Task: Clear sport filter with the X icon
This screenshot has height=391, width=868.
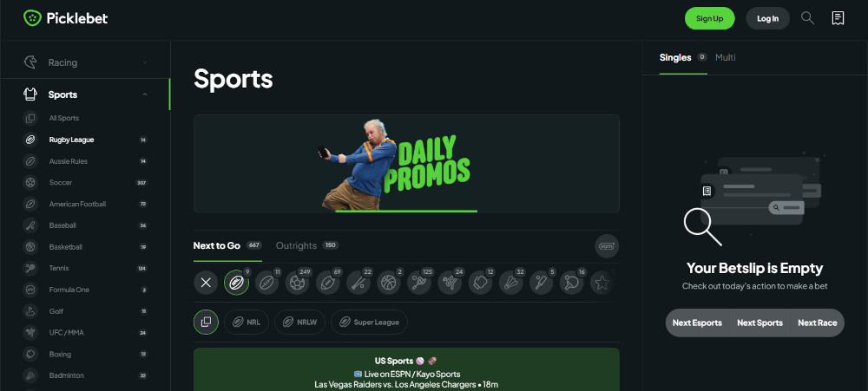Action: coord(206,283)
